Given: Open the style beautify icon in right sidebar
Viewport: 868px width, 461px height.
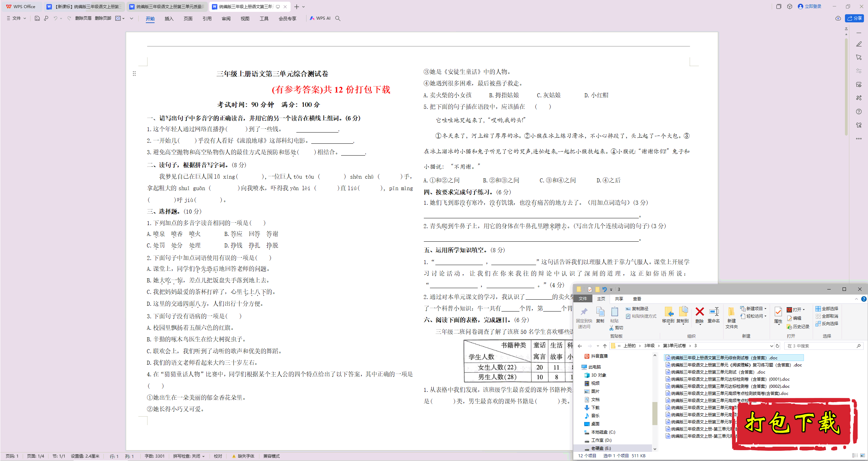Looking at the screenshot, I should [x=859, y=84].
